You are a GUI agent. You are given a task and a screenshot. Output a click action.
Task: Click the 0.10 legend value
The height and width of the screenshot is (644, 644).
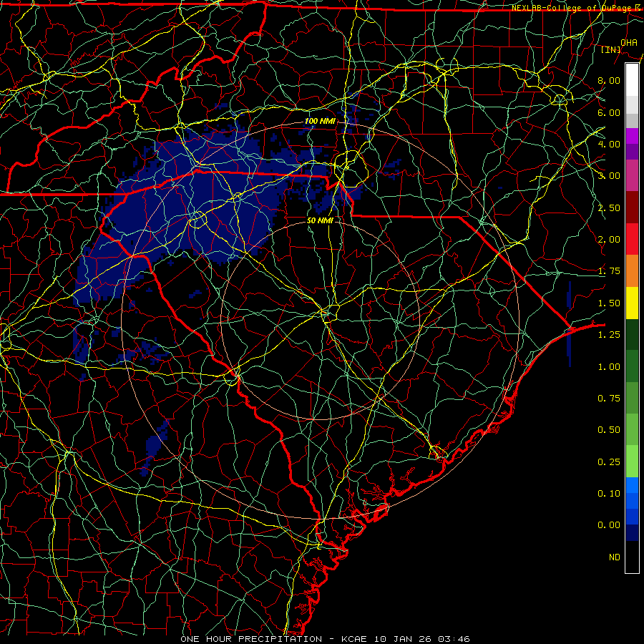(609, 494)
